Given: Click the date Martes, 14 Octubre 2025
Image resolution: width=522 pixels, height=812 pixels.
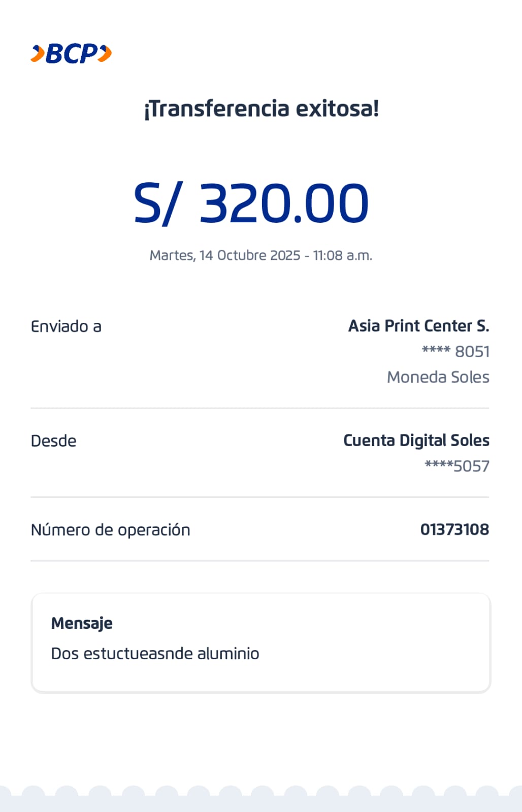Looking at the screenshot, I should pyautogui.click(x=225, y=255).
